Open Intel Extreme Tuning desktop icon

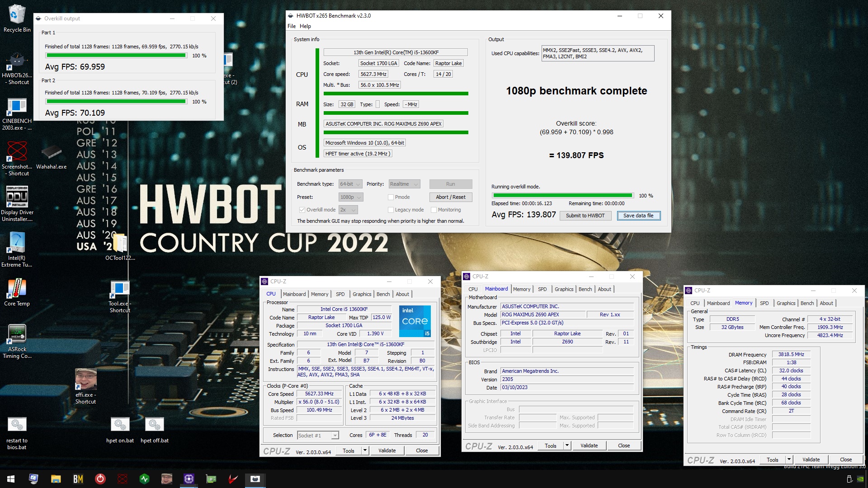click(17, 249)
